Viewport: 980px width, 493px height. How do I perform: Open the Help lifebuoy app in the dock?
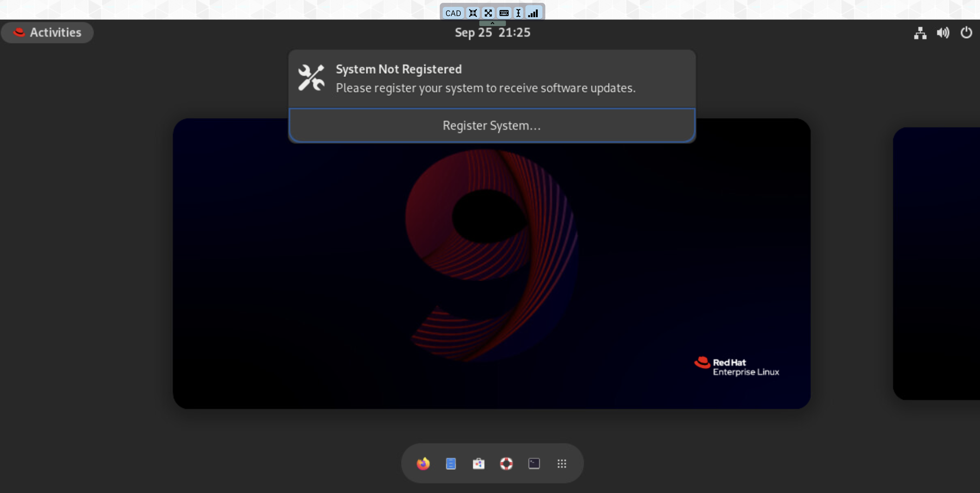pos(507,464)
